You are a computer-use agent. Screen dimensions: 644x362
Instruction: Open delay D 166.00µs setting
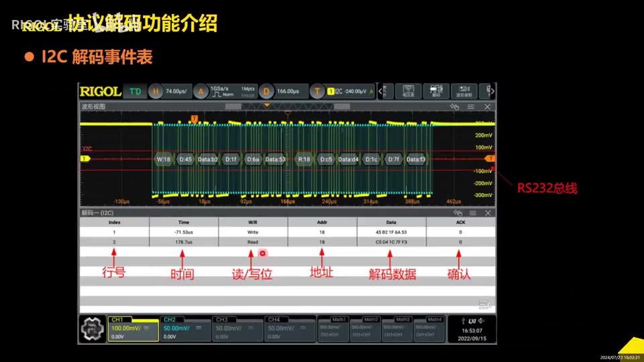point(283,92)
